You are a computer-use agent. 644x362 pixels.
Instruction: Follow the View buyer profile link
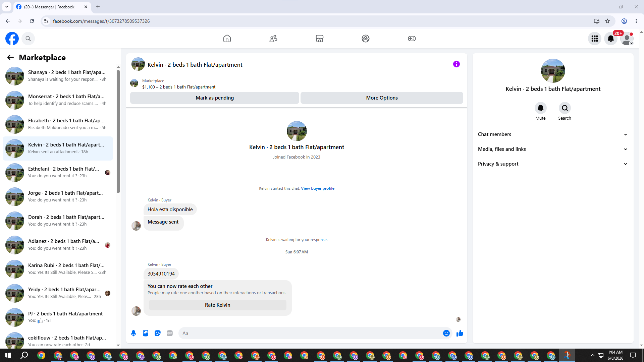[x=318, y=188]
